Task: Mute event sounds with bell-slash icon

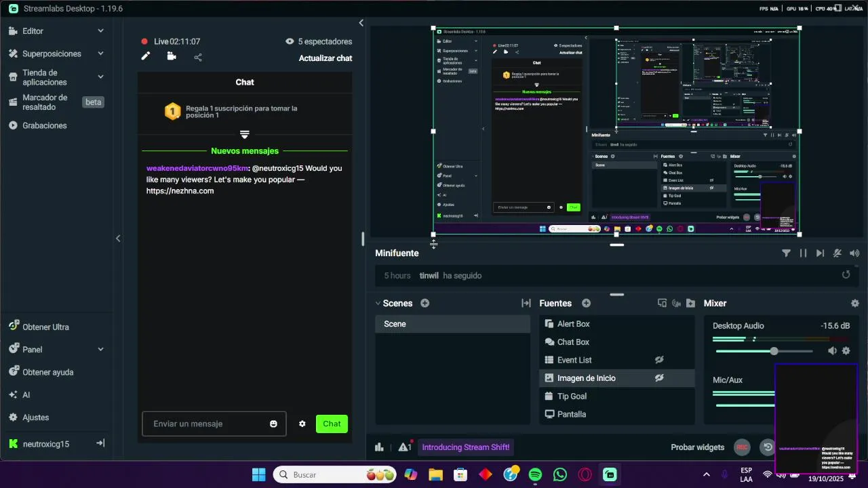Action: point(837,253)
